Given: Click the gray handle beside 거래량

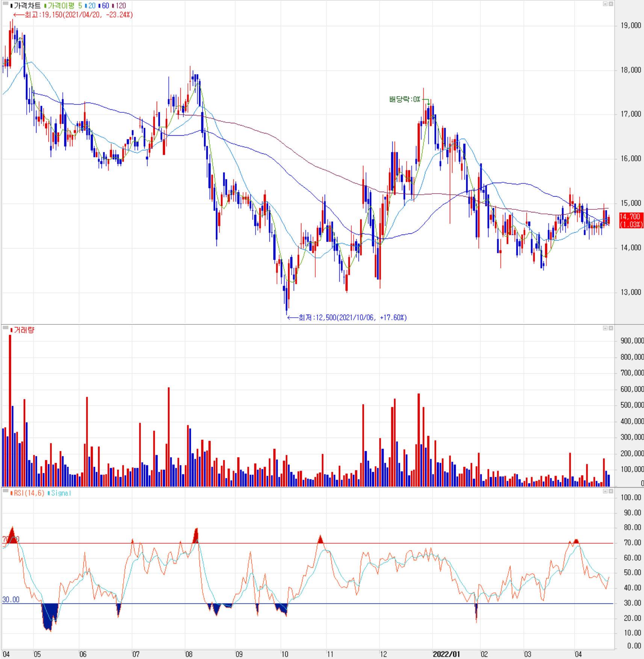Looking at the screenshot, I should coord(5,328).
